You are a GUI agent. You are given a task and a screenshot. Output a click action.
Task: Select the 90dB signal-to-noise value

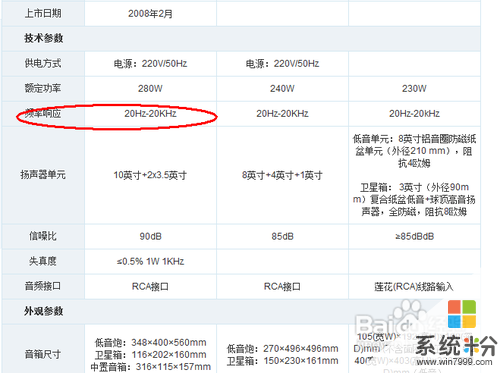pyautogui.click(x=150, y=236)
